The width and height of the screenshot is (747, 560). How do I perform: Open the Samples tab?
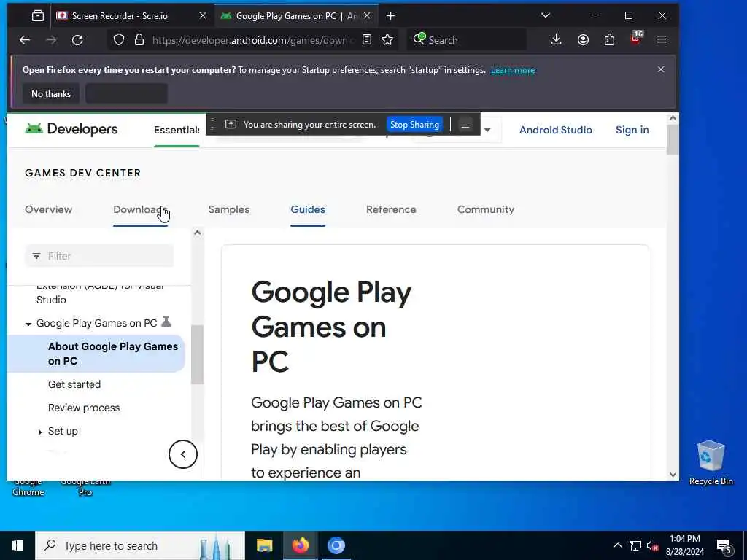pos(229,209)
